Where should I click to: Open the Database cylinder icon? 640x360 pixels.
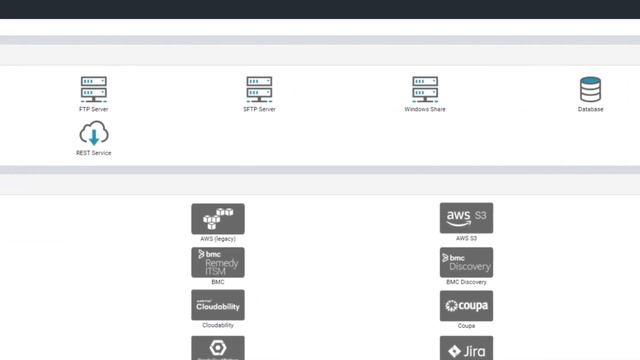pos(590,89)
